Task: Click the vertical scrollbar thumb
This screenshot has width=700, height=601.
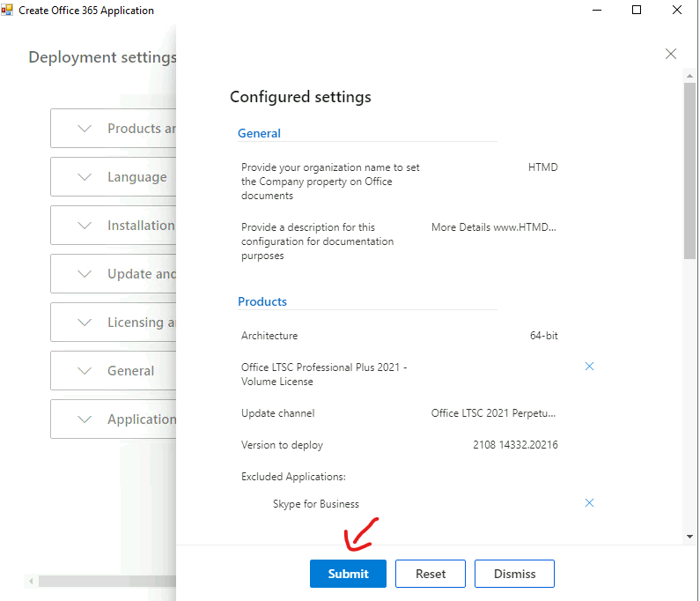Action: coord(689,171)
